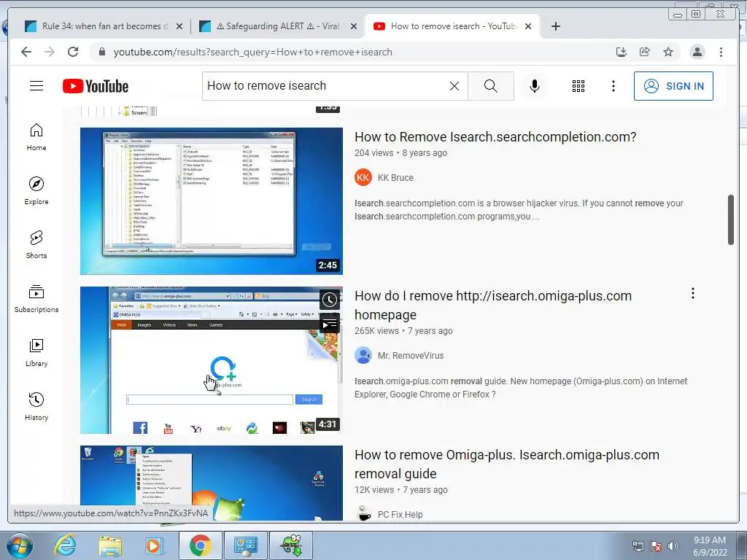Open the Chrome three-dot menu

point(721,52)
